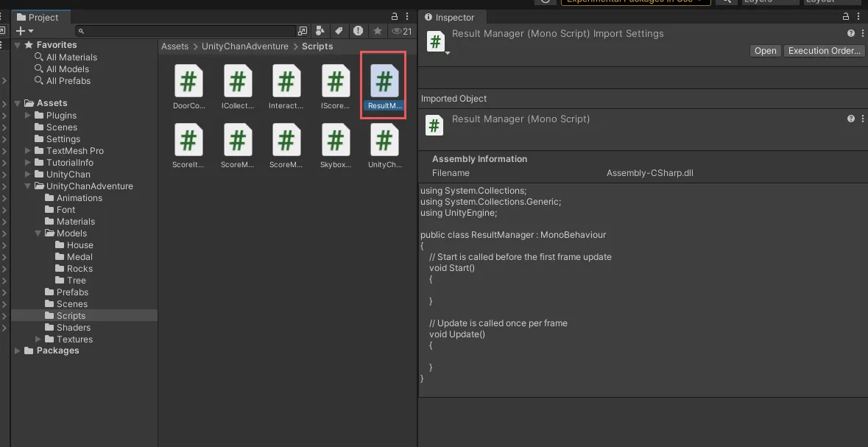This screenshot has height=447, width=868.
Task: Toggle the Inspector panel lock
Action: [846, 17]
